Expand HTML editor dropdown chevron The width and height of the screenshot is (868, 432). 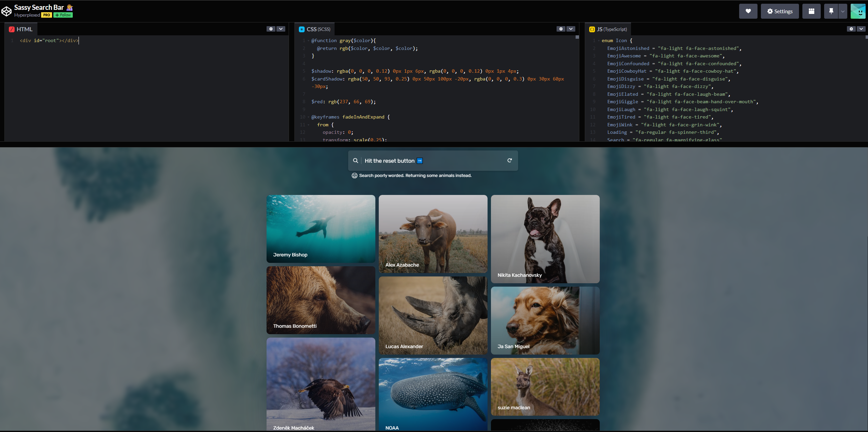[281, 29]
